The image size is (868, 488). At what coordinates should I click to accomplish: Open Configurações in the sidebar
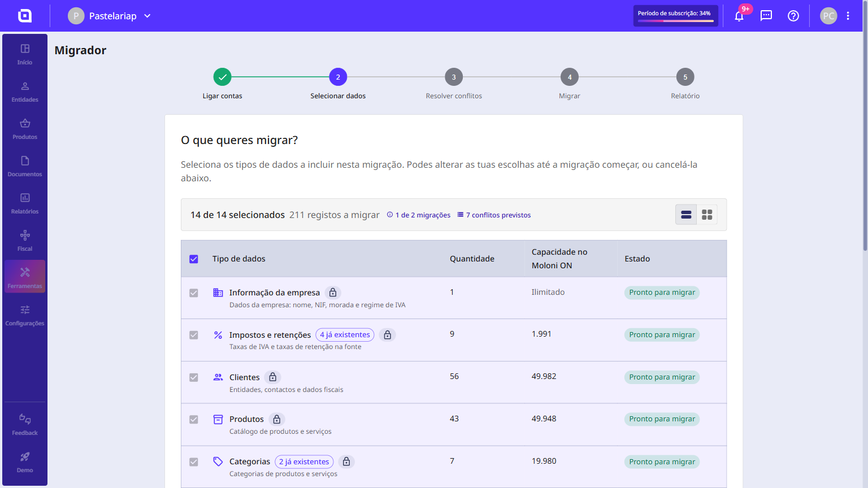(x=25, y=315)
